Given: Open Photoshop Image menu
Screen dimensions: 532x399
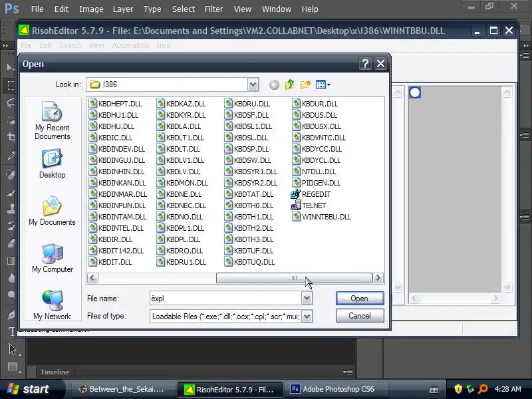Looking at the screenshot, I should (91, 9).
